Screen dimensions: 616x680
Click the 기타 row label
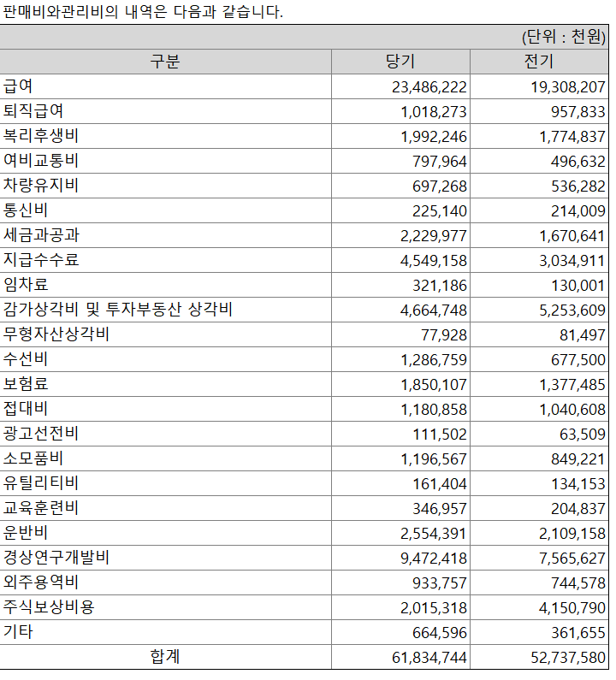tap(18, 631)
